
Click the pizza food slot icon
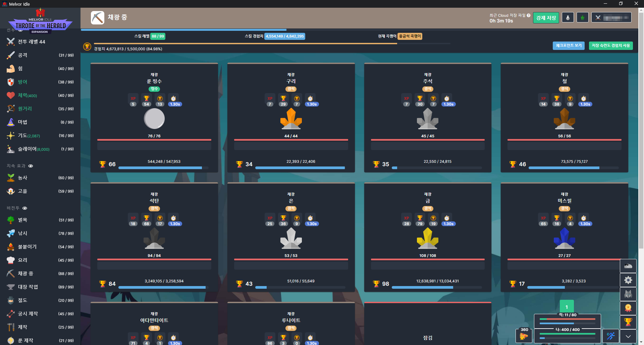tap(524, 336)
